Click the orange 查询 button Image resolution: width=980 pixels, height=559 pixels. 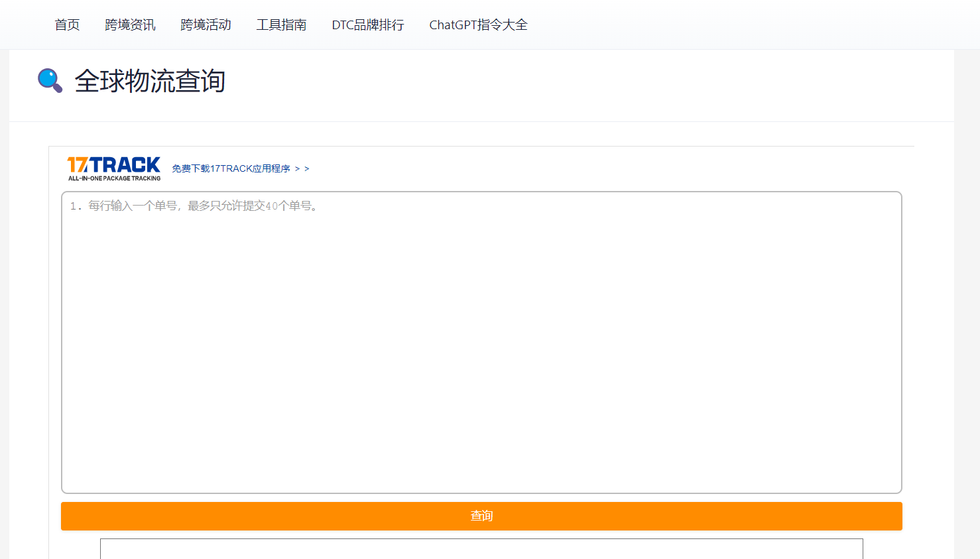pos(481,516)
